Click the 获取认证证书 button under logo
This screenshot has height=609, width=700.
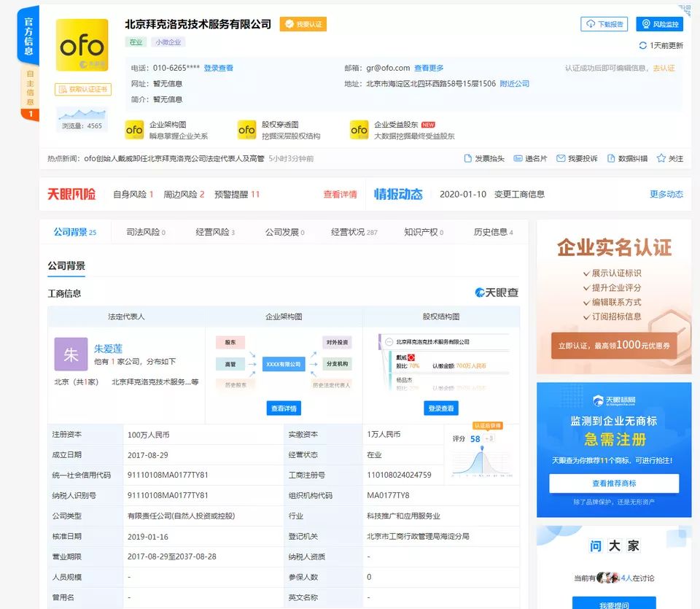[83, 89]
